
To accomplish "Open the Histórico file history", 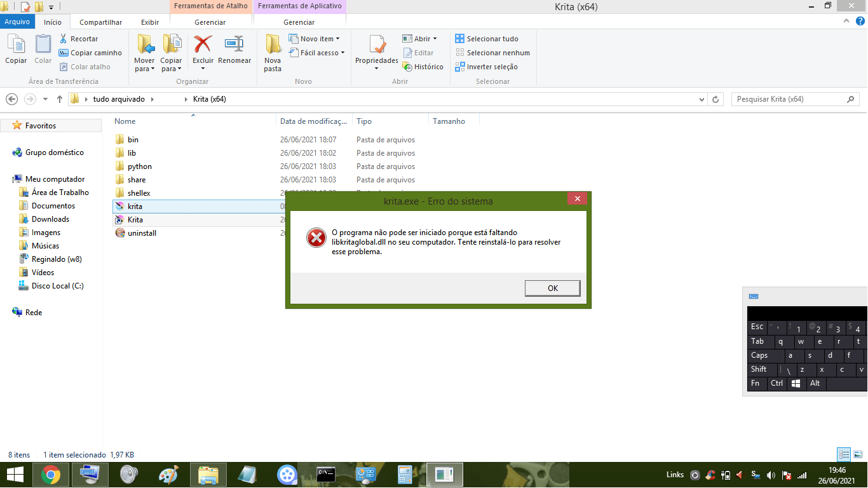I will (x=423, y=67).
